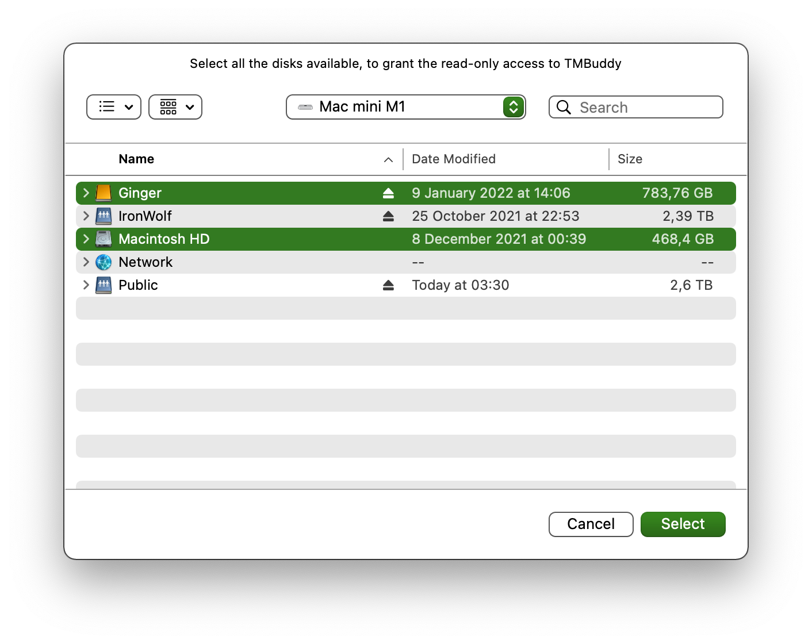
Task: Click date Today at 03:30
Action: coord(461,285)
